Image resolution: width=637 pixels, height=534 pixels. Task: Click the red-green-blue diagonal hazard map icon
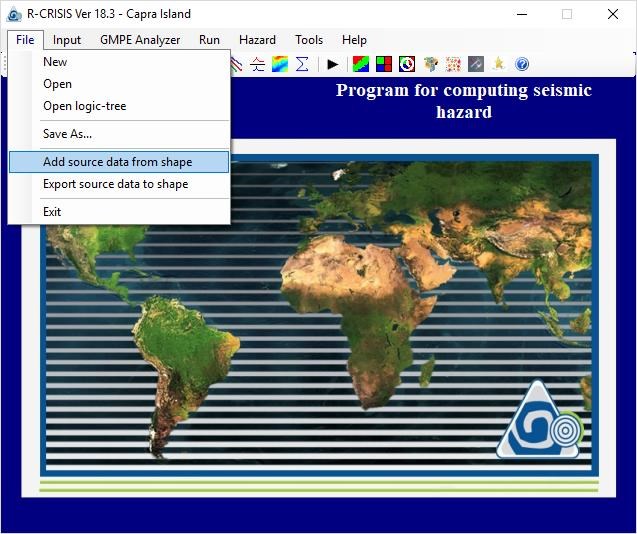point(361,64)
